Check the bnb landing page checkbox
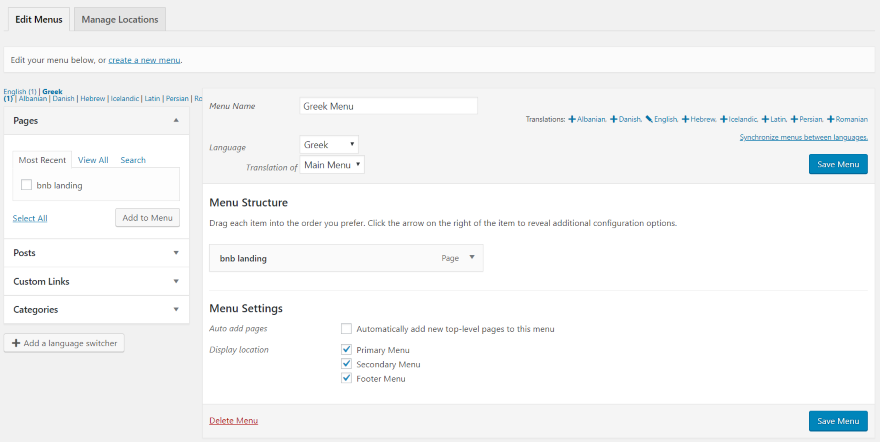This screenshot has width=880, height=442. [x=26, y=185]
